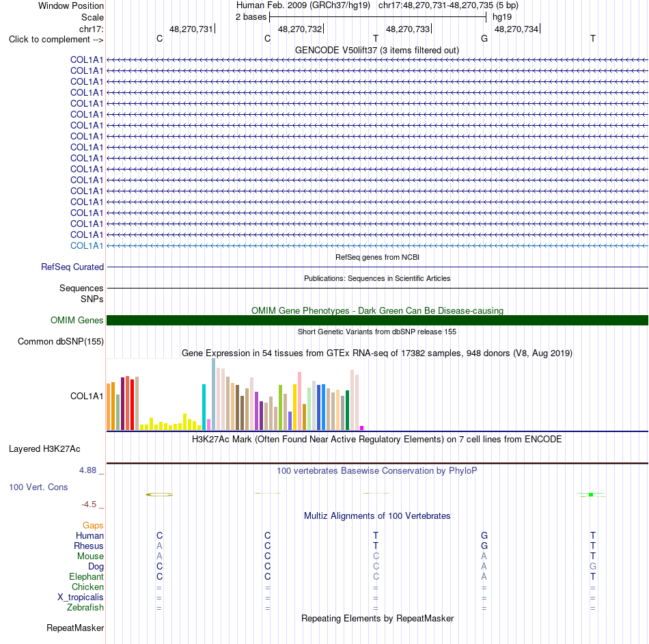649x644 pixels.
Task: Click ruler coordinate '48,270,733'
Action: (408, 29)
